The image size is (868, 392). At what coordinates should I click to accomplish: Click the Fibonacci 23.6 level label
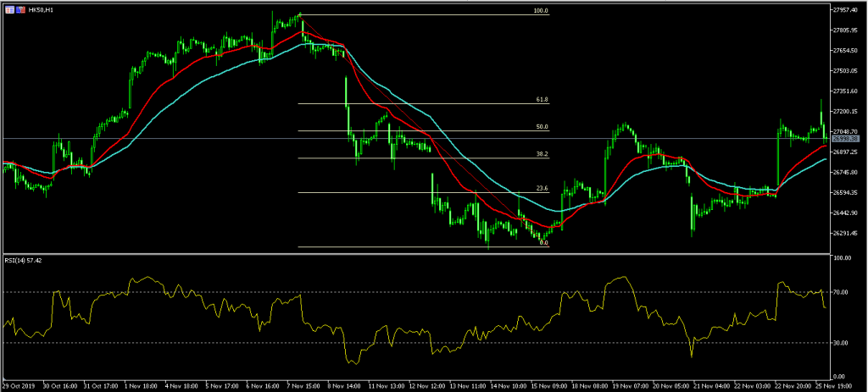pyautogui.click(x=541, y=189)
